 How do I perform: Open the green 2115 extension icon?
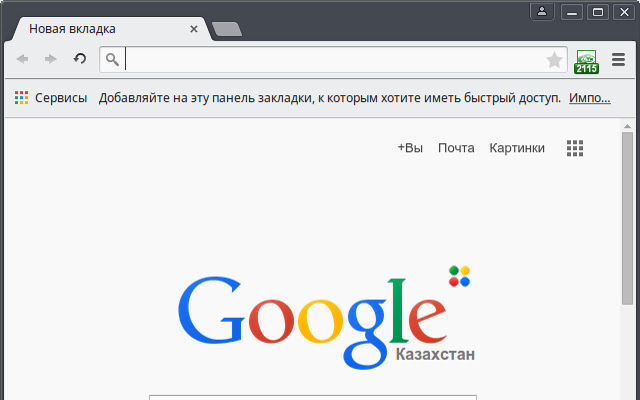pos(587,62)
